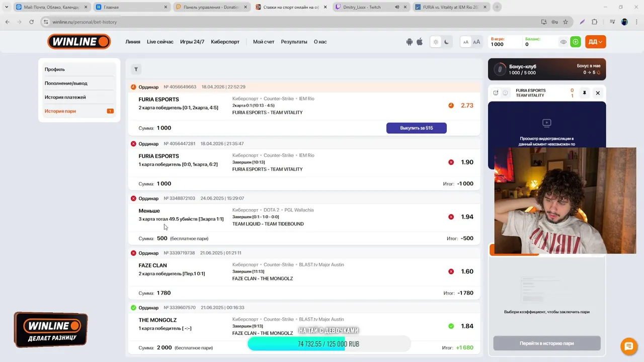Click FURIA ESPORTS - TEAM VITALITY on the 2.73 bet
The height and width of the screenshot is (362, 644).
pyautogui.click(x=267, y=113)
